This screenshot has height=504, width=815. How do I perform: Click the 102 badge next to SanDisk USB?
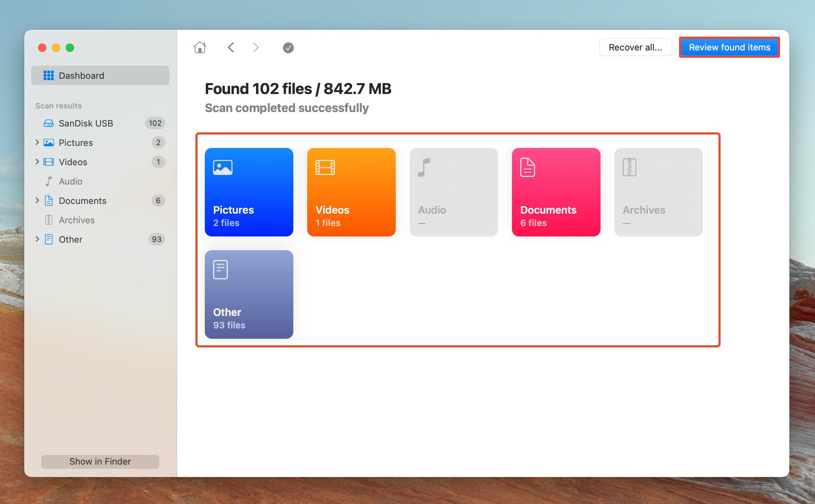click(155, 123)
